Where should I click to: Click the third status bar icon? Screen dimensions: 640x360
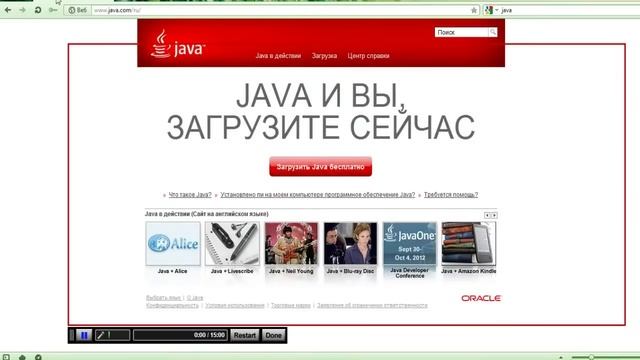pyautogui.click(x=38, y=357)
